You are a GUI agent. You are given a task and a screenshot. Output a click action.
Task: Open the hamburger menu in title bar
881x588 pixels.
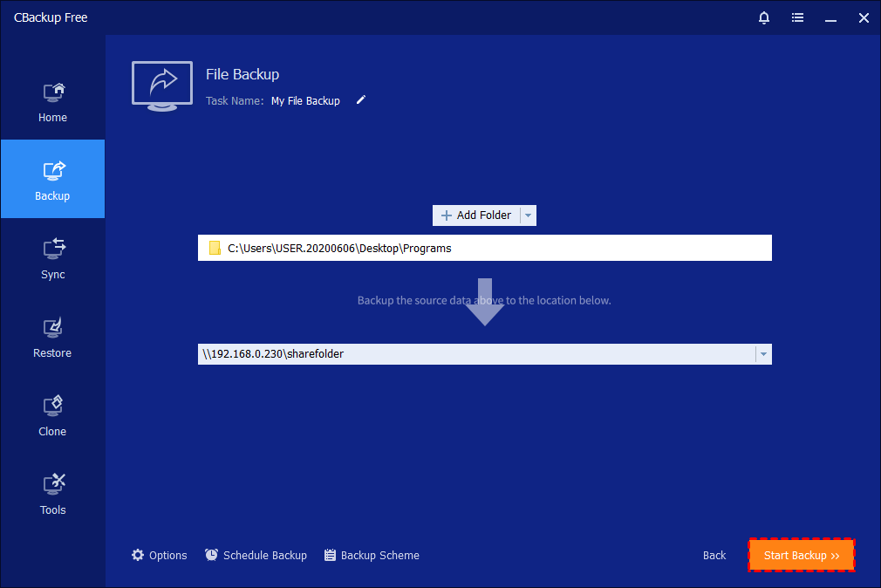pyautogui.click(x=797, y=17)
